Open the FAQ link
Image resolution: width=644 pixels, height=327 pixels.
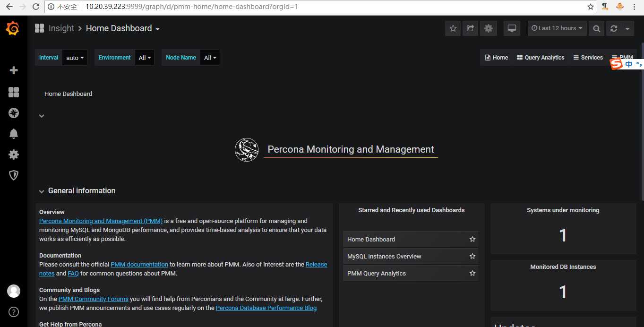tap(73, 273)
